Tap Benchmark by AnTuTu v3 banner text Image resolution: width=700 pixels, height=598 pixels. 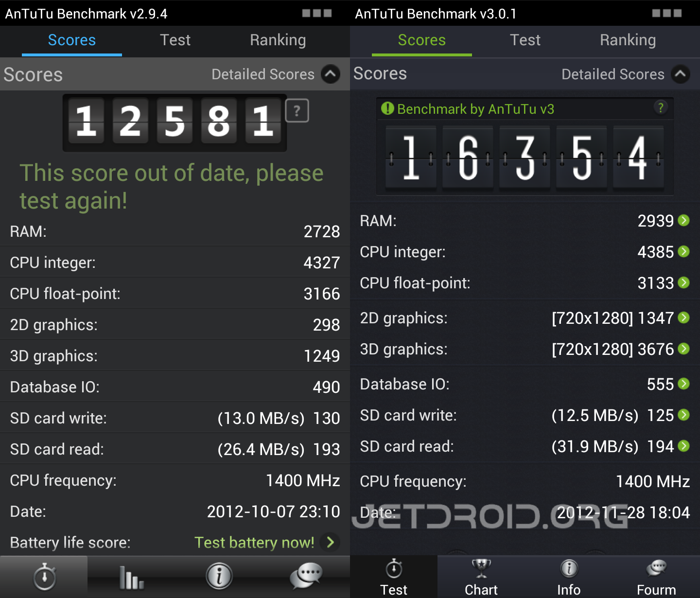click(x=475, y=109)
